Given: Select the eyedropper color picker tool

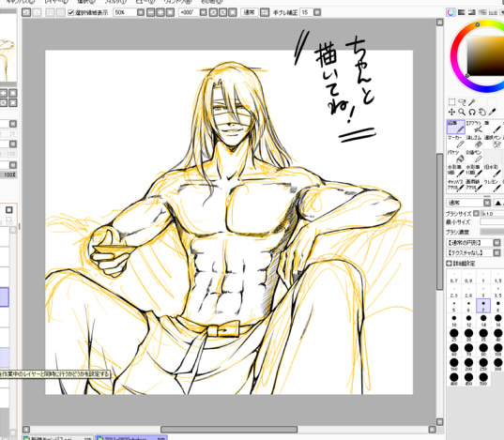Looking at the screenshot, I should coord(492,113).
